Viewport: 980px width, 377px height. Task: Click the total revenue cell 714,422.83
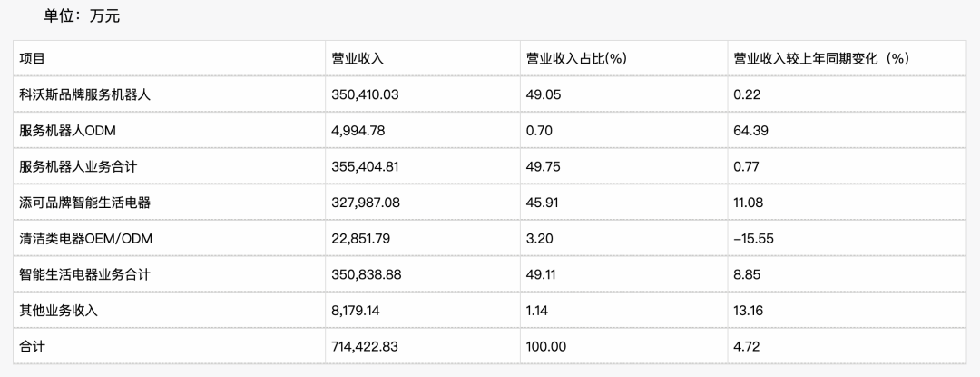(366, 346)
